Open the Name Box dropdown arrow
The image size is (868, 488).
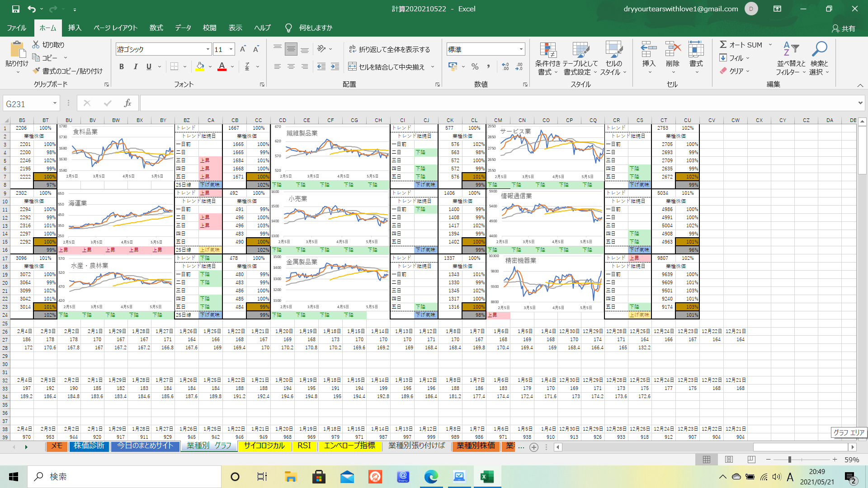(x=55, y=103)
